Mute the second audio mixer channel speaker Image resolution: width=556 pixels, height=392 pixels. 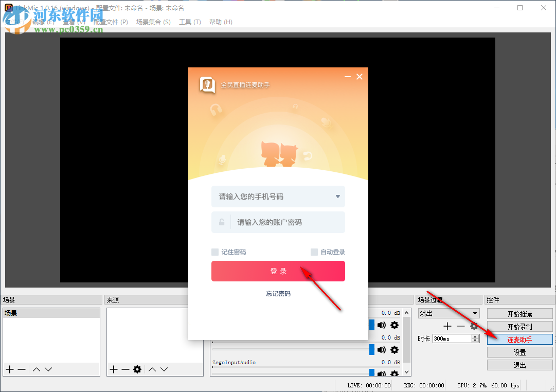tap(382, 350)
